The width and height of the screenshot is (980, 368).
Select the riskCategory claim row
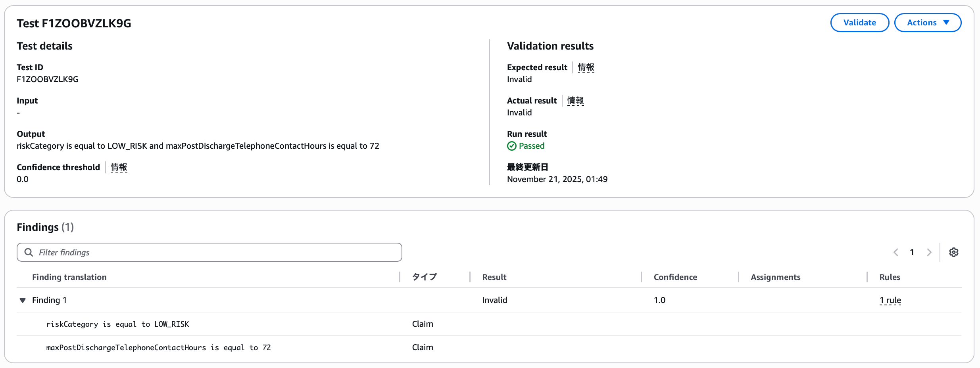click(117, 324)
